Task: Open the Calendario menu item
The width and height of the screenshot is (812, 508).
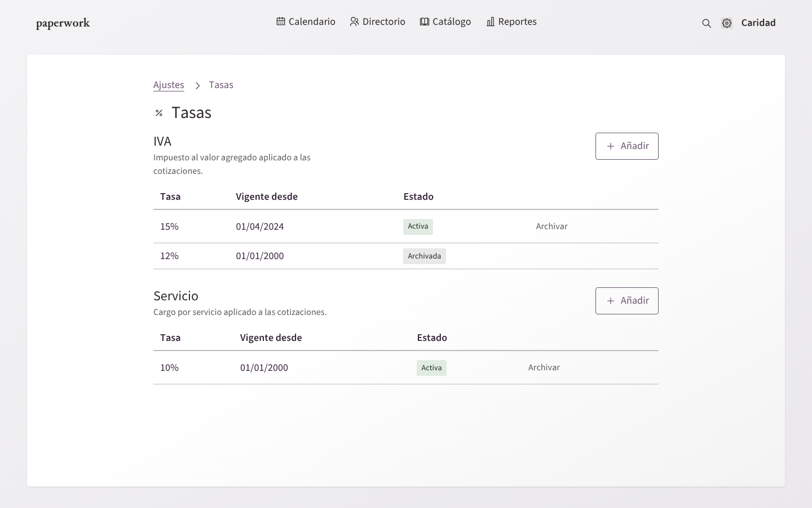Action: (x=306, y=21)
